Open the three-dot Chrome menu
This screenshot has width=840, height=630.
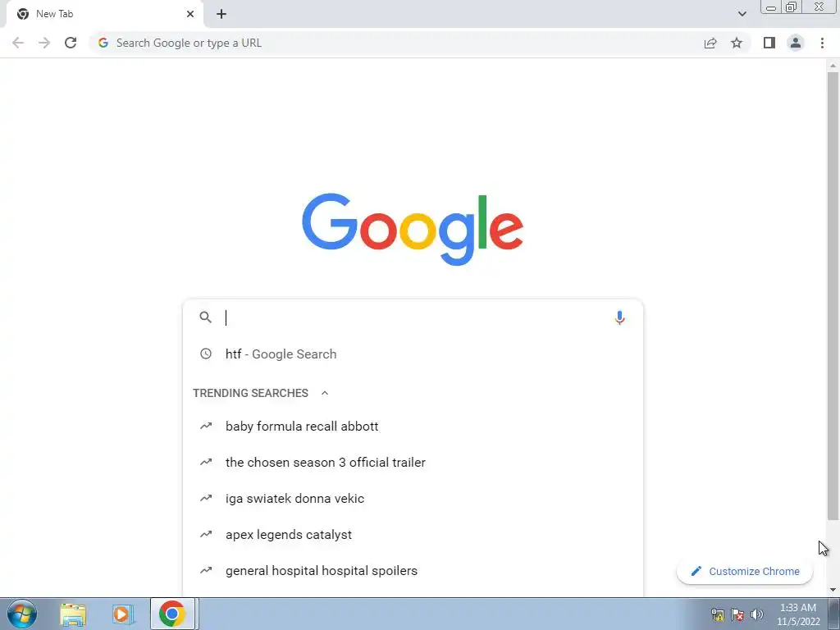822,43
